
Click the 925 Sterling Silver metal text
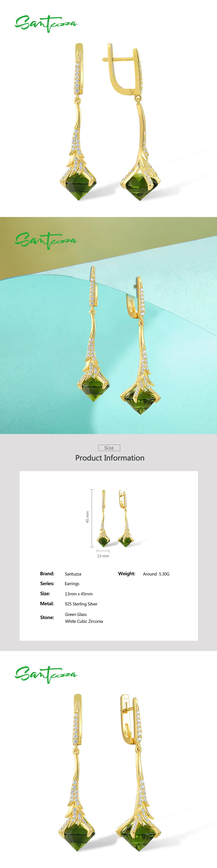[81, 604]
